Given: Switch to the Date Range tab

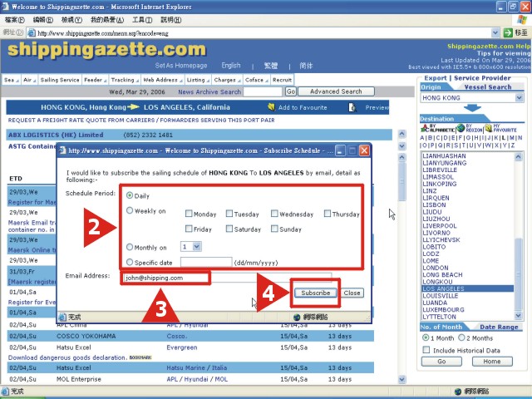Looking at the screenshot, I should [499, 327].
